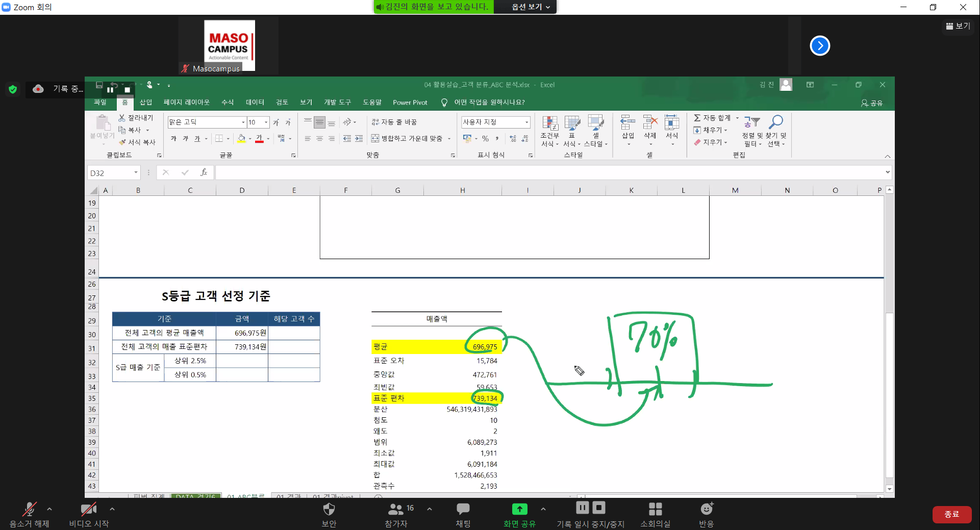
Task: Expand the 옵션 보기 dropdown
Action: (531, 7)
